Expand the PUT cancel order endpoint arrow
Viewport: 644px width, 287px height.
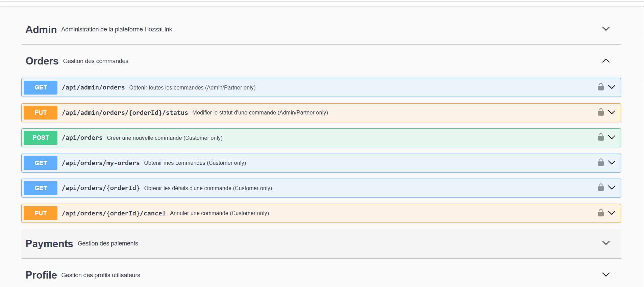coord(612,213)
